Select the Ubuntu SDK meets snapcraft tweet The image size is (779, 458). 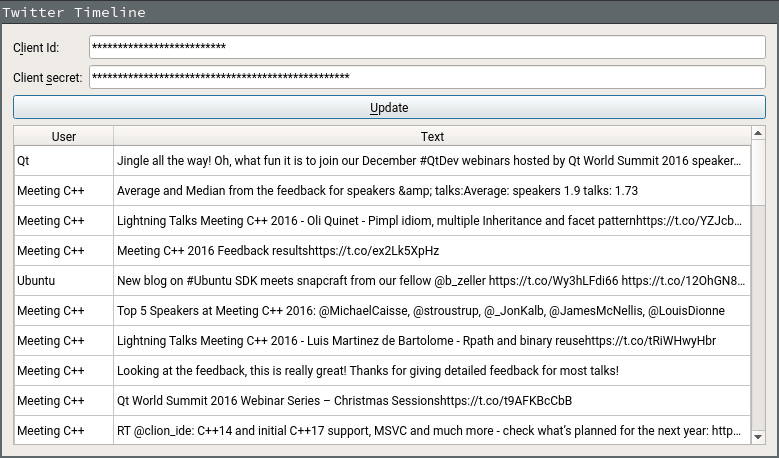coord(432,280)
